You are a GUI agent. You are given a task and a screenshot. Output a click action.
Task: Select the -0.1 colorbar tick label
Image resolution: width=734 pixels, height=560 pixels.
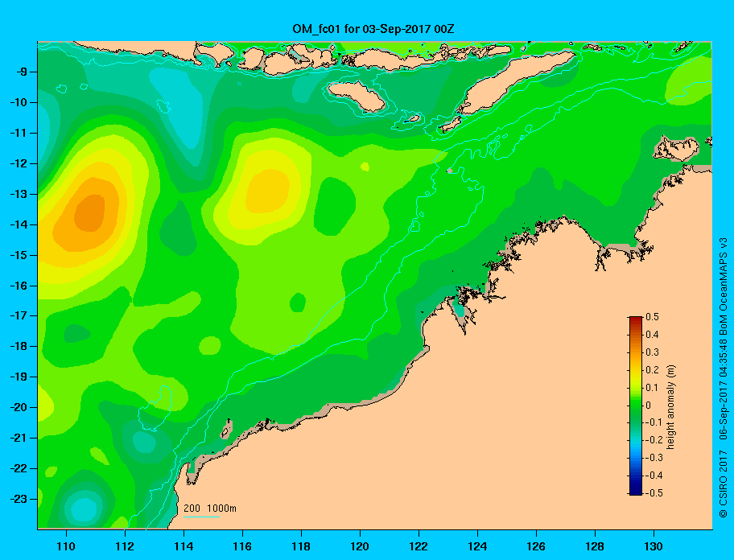tap(654, 422)
